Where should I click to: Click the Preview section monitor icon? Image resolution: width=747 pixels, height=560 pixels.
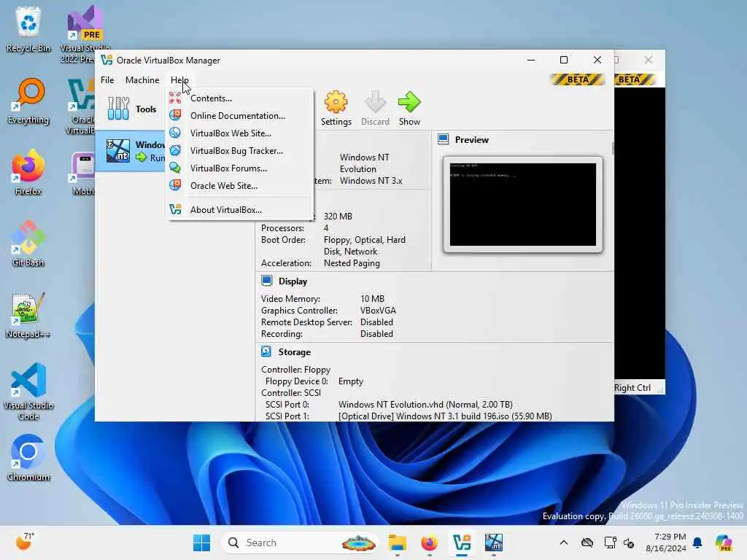(443, 139)
